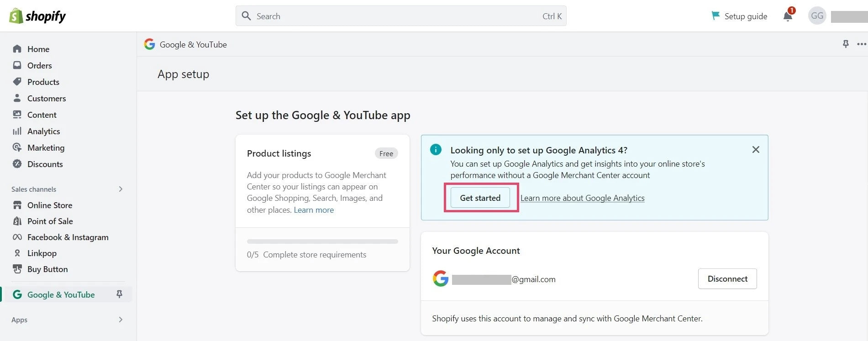Click the Analytics bar chart icon

tap(17, 131)
